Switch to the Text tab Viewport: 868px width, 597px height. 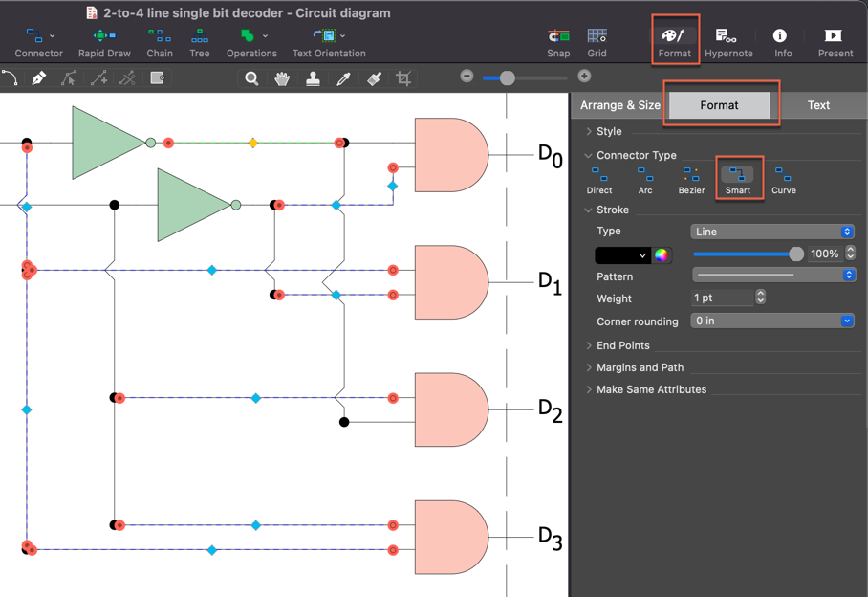pos(818,105)
